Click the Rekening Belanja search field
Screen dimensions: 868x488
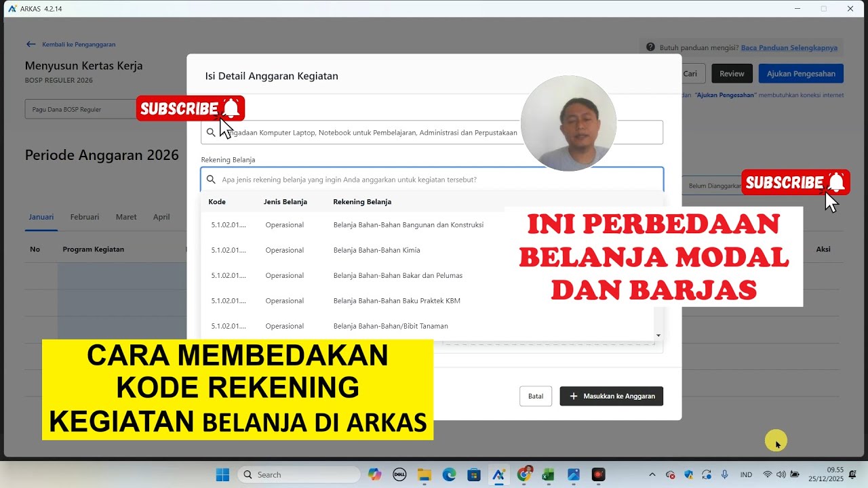[432, 180]
